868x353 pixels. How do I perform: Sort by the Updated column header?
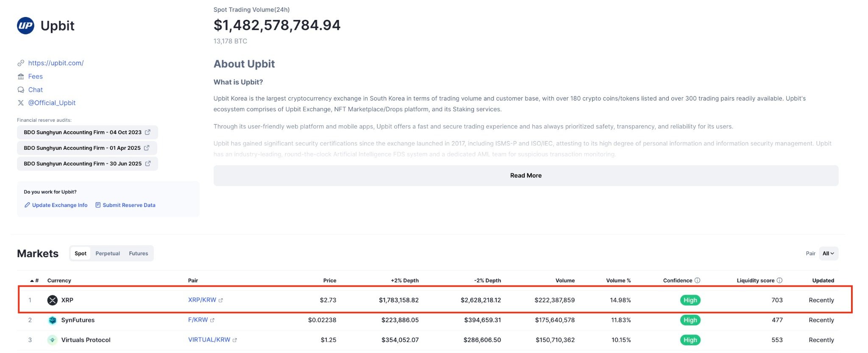tap(823, 280)
